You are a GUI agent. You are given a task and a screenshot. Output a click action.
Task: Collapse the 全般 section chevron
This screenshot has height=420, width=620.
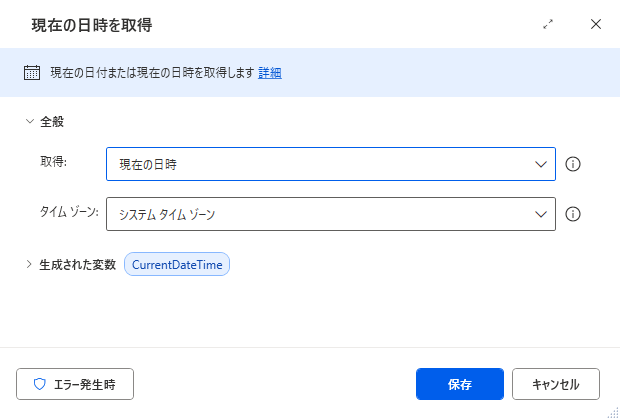click(x=30, y=121)
